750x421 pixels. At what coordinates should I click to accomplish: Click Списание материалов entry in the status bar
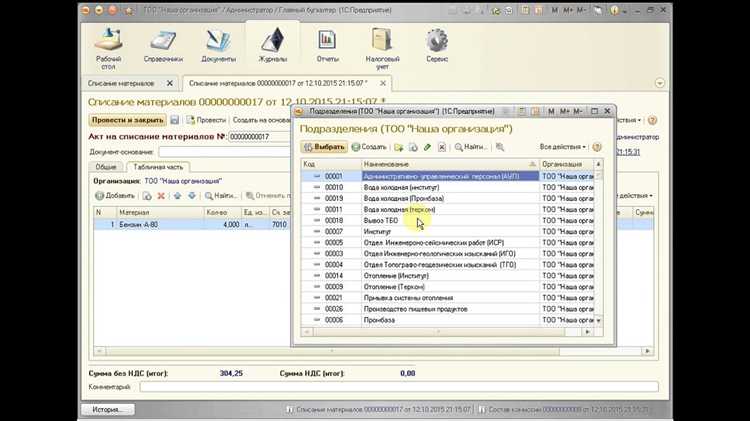[379, 410]
